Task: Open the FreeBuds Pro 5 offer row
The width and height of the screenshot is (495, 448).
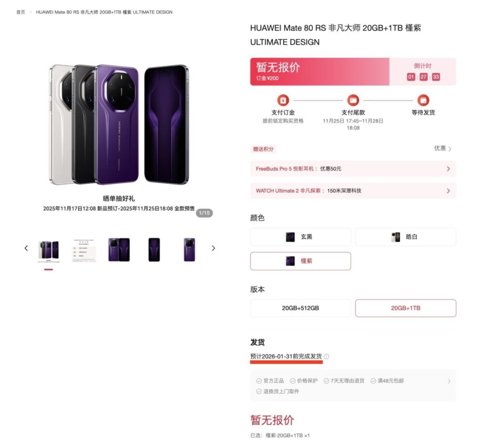Action: point(353,169)
